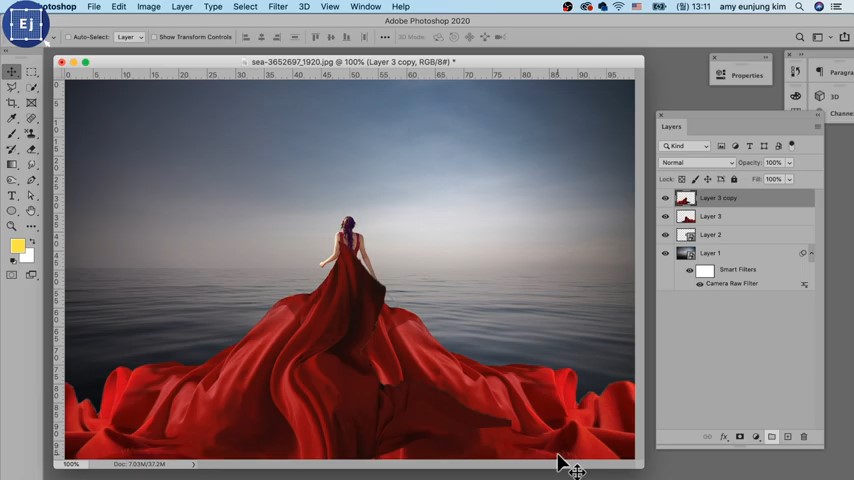Open the Image menu
Viewport: 854px width, 480px height.
(x=149, y=7)
